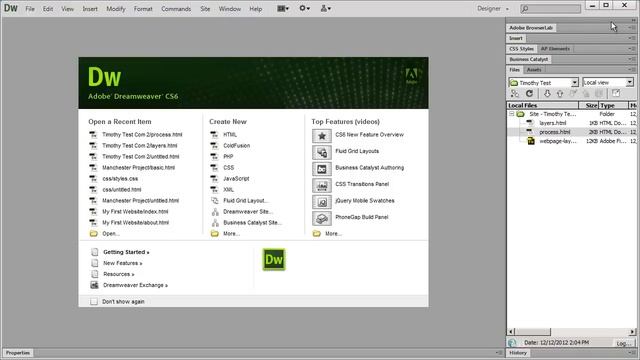Screen dimensions: 640x360
Task: Click the site folder icon in Local Files
Action: click(x=520, y=114)
